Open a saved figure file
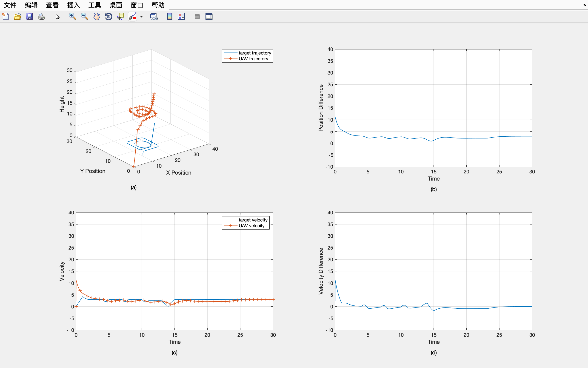Image resolution: width=588 pixels, height=368 pixels. coord(17,17)
